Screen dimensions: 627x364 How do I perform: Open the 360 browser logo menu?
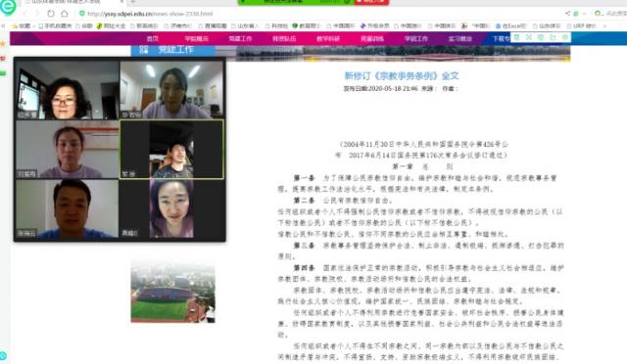coord(8,7)
